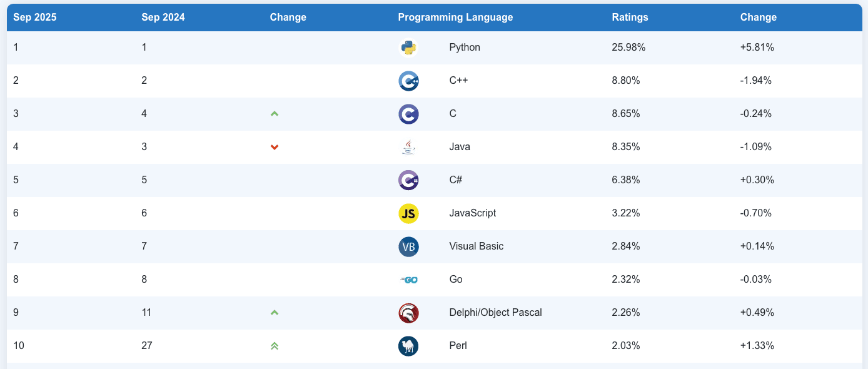
Task: Click the yellow JavaScript JS icon
Action: (x=408, y=213)
